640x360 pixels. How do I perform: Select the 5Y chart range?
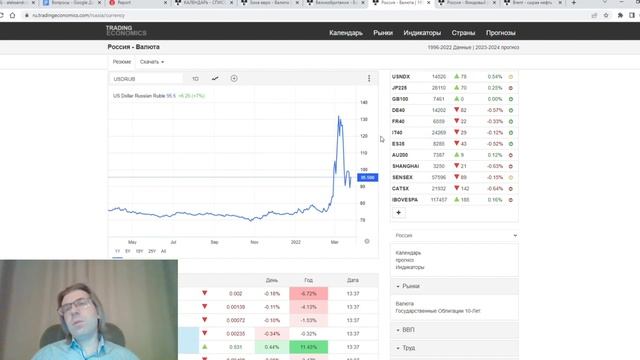[128, 251]
